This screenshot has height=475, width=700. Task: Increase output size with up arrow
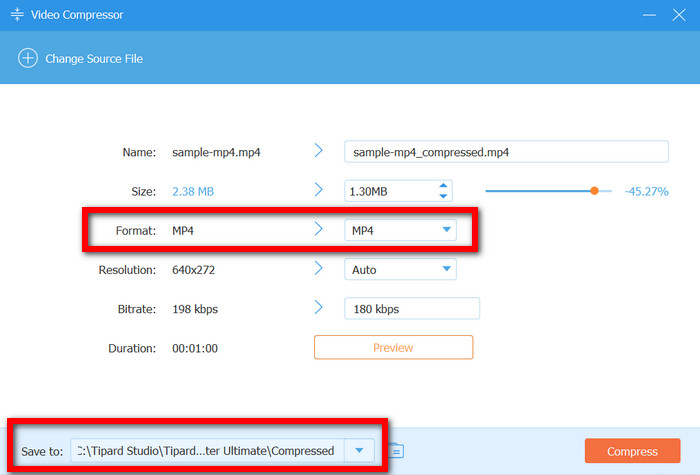(x=443, y=185)
